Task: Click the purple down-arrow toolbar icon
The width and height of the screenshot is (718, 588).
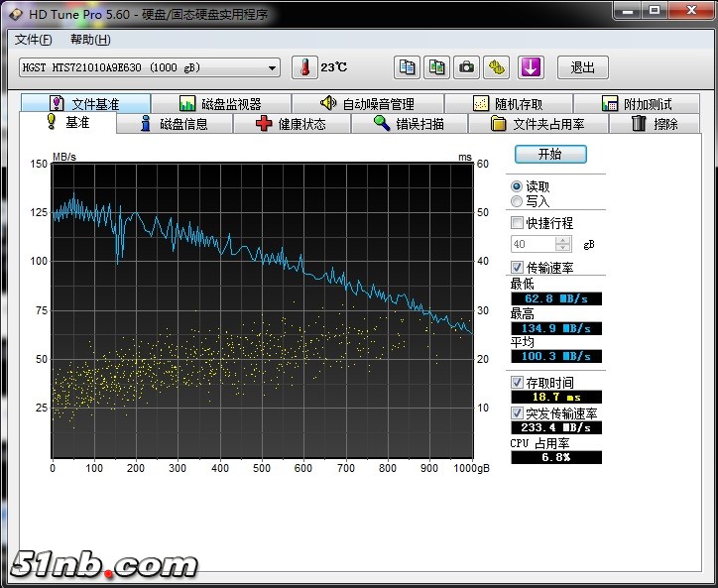Action: point(532,67)
